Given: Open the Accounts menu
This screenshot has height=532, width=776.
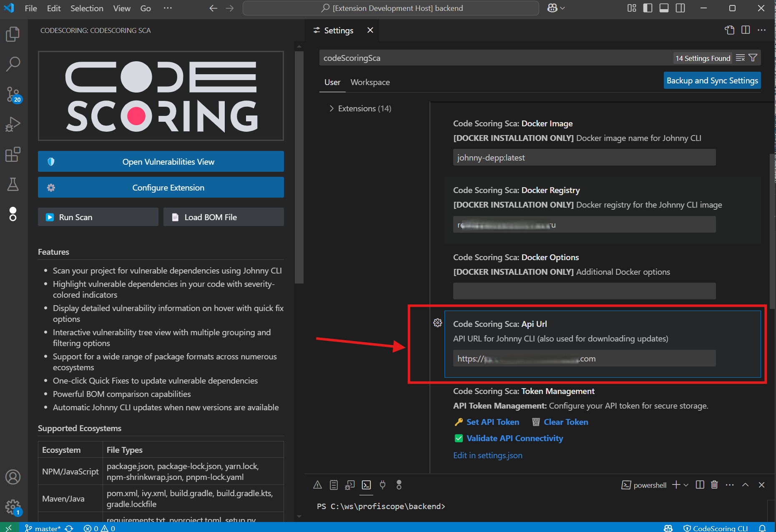Looking at the screenshot, I should point(13,477).
